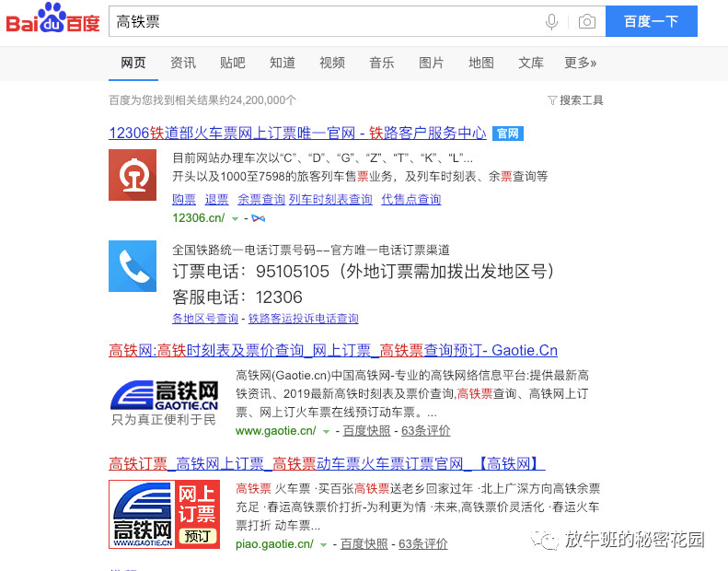Click the funnel icon beside 搜索工具
Image resolution: width=728 pixels, height=571 pixels.
pyautogui.click(x=552, y=100)
